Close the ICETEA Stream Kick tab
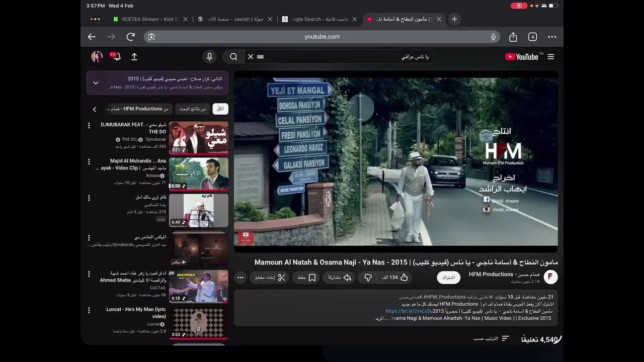The width and height of the screenshot is (644, 362). click(x=185, y=19)
